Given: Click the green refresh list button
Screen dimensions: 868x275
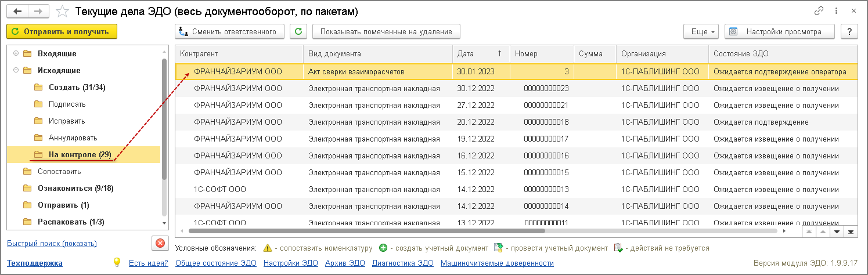Looking at the screenshot, I should [x=298, y=31].
